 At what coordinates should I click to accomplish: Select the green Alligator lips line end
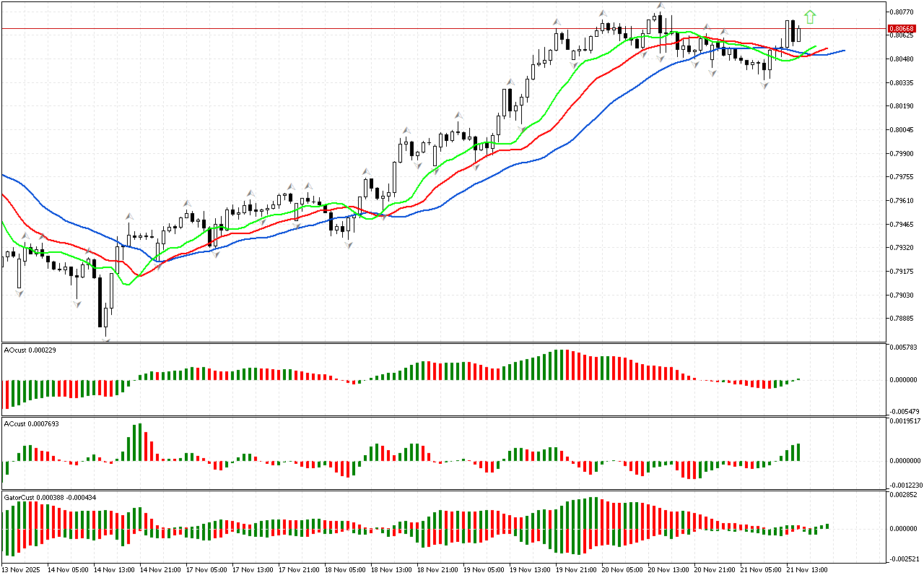click(815, 46)
